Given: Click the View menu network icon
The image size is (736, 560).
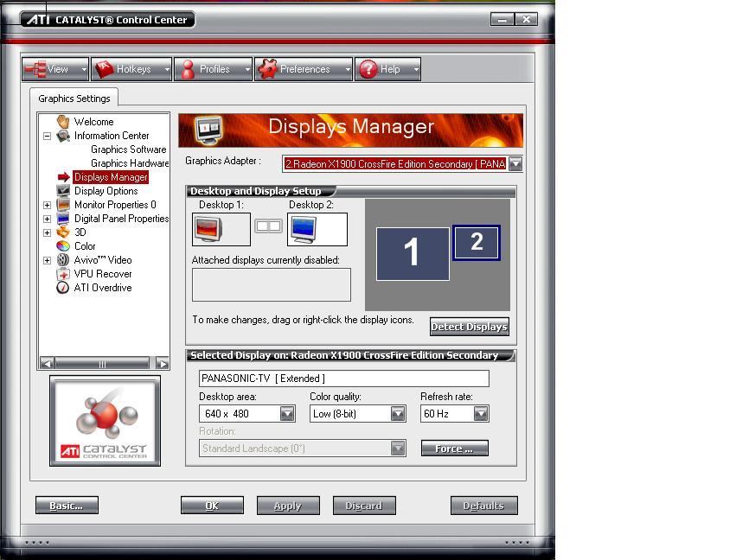Looking at the screenshot, I should pos(35,69).
